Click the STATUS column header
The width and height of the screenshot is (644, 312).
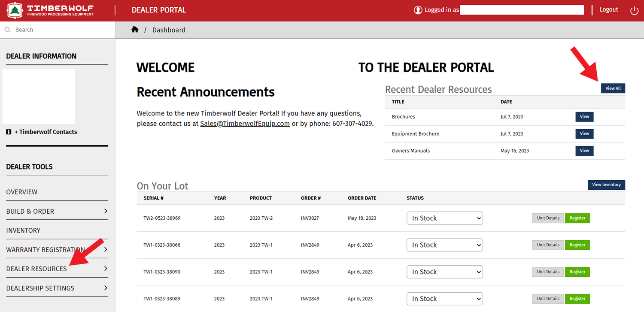point(415,198)
